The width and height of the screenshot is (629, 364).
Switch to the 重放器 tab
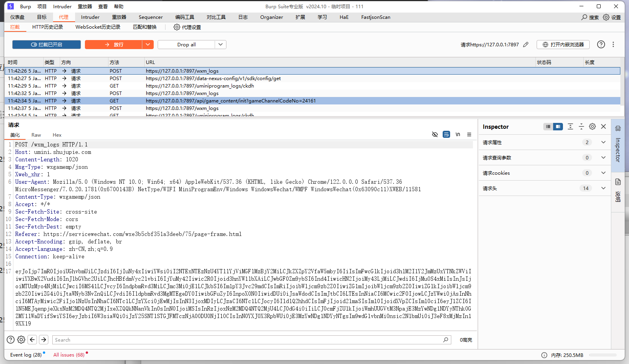[119, 17]
